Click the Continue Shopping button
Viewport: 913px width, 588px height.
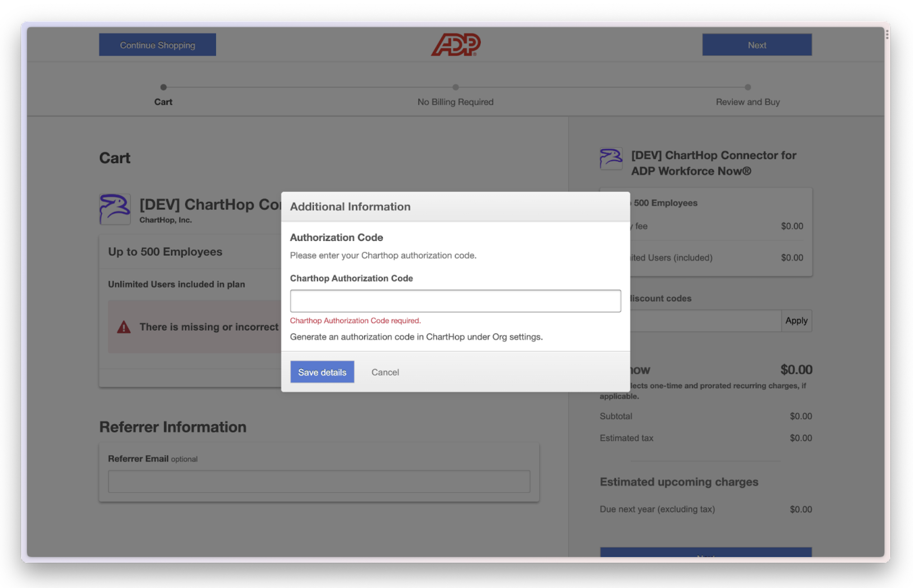click(157, 44)
